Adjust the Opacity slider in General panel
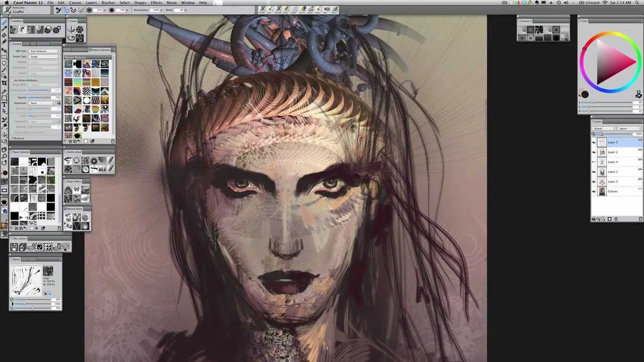This screenshot has height=362, width=644. click(39, 98)
